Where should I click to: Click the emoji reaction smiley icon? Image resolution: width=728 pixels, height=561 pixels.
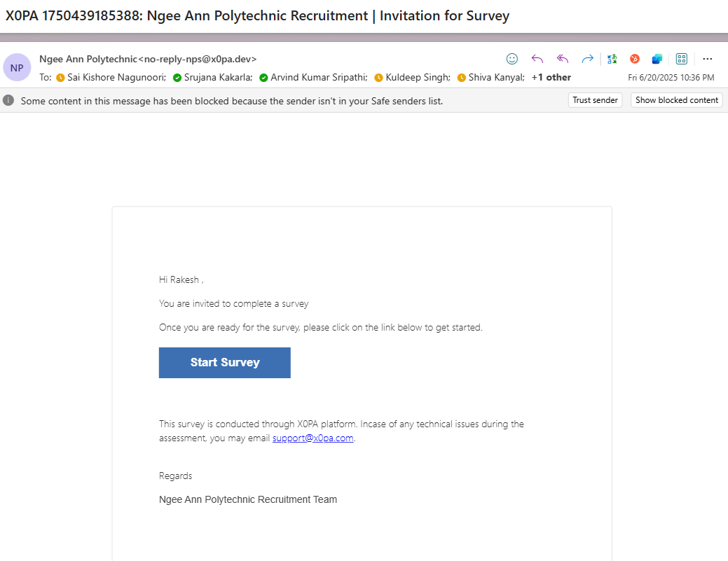click(512, 59)
